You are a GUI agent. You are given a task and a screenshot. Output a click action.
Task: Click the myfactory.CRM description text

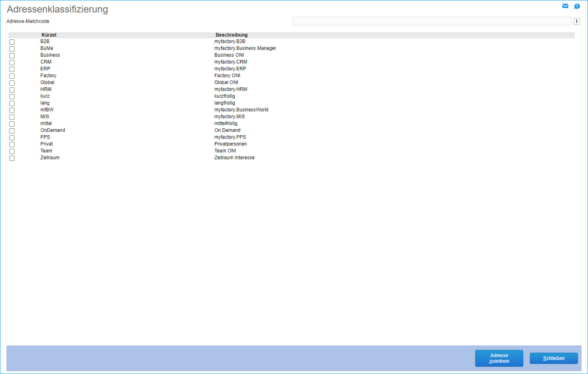(231, 62)
